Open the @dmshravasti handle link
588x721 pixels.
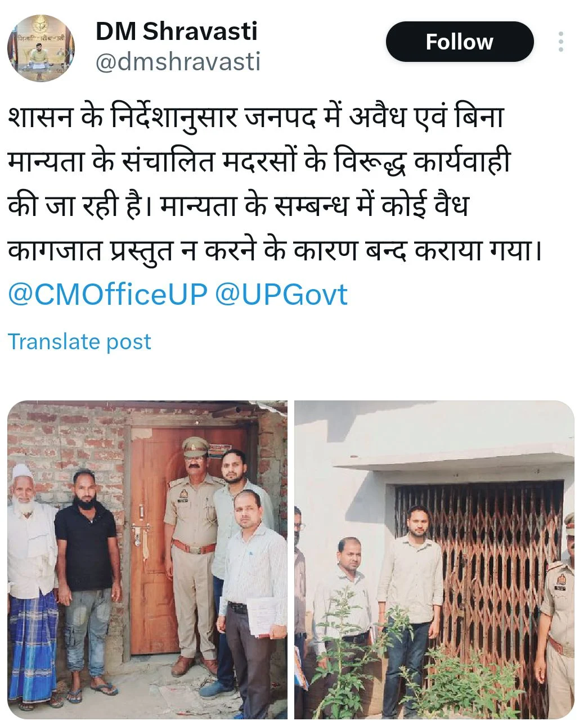pos(178,61)
